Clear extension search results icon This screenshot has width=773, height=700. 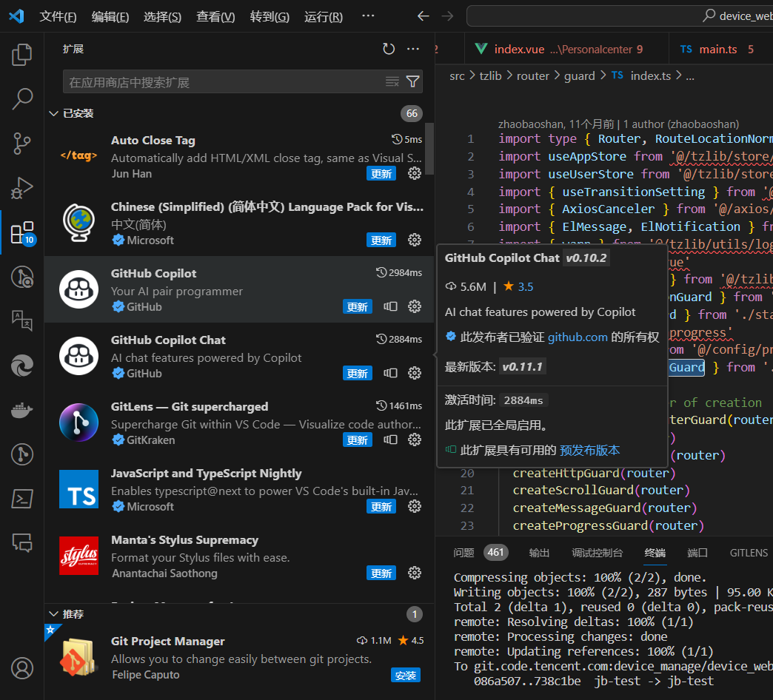point(392,81)
